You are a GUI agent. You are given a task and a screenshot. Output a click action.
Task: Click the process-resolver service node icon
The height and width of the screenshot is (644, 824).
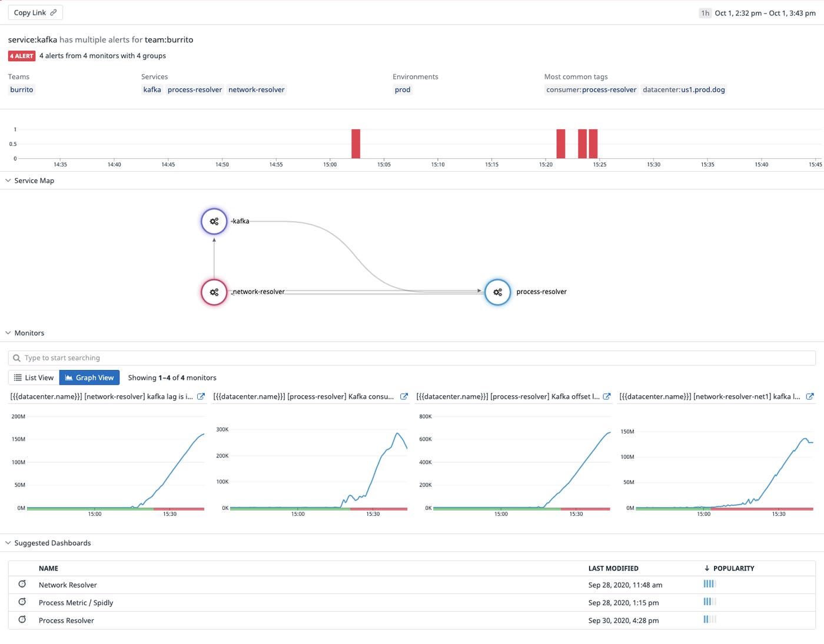tap(497, 292)
